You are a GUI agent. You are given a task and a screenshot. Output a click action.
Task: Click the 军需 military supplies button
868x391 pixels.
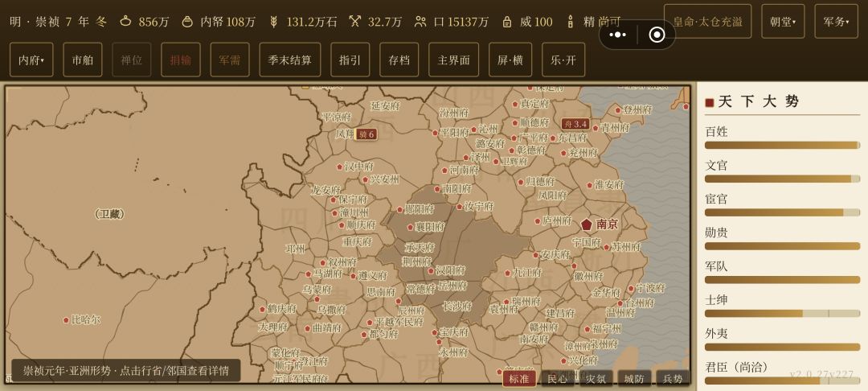230,60
